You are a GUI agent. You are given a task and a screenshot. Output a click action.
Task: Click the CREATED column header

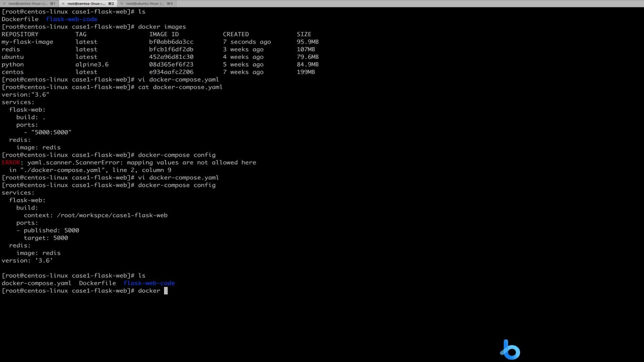coord(236,34)
